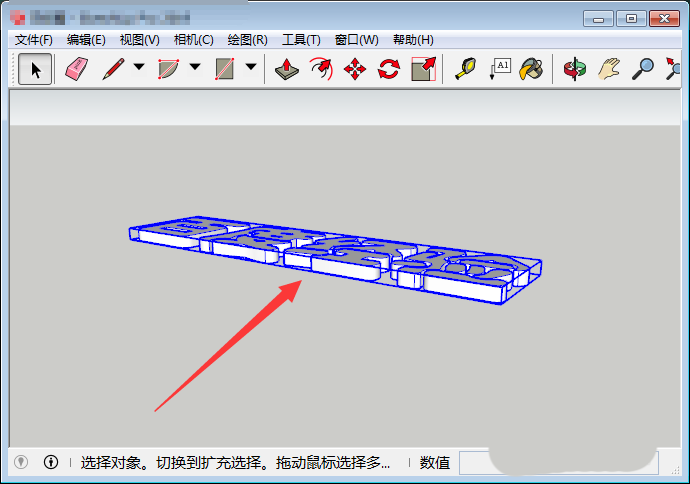Click the model info status bar icon
Screen dimensions: 690x484
pos(51,462)
